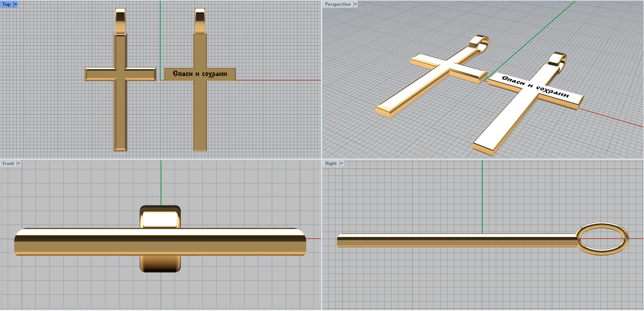
Task: Click the engraved inscription in Perspective view
Action: point(535,87)
